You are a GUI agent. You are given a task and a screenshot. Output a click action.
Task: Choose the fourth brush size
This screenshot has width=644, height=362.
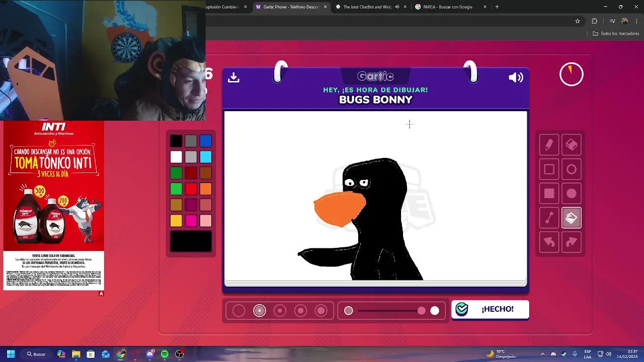301,311
